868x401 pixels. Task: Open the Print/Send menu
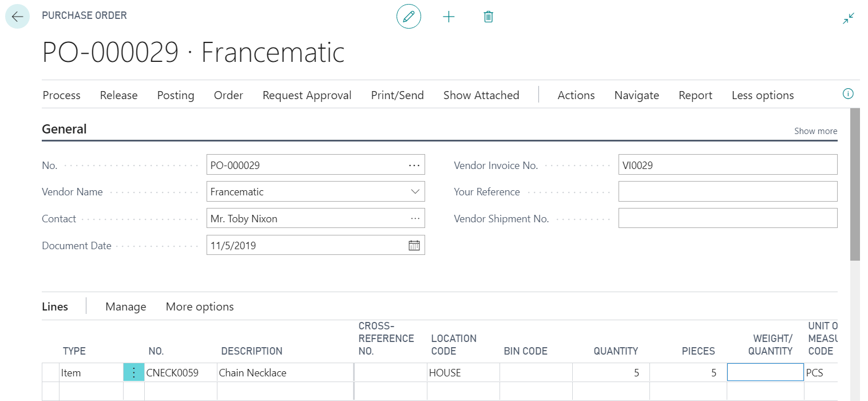coord(397,95)
